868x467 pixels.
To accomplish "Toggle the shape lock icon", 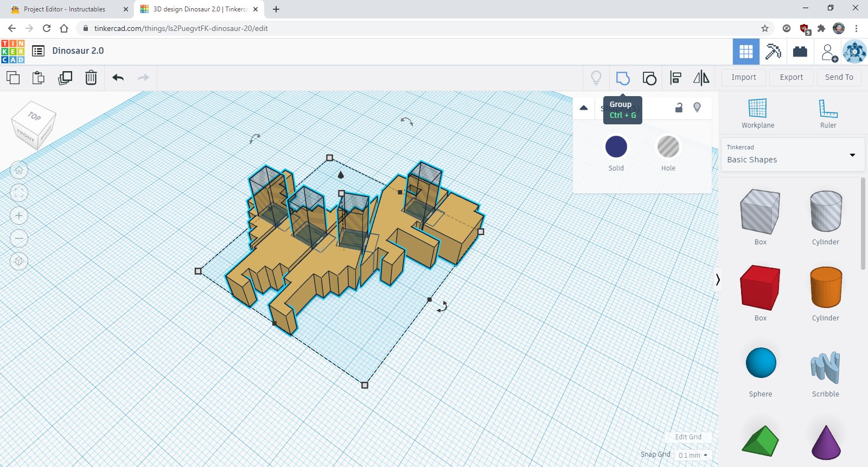I will pos(679,108).
